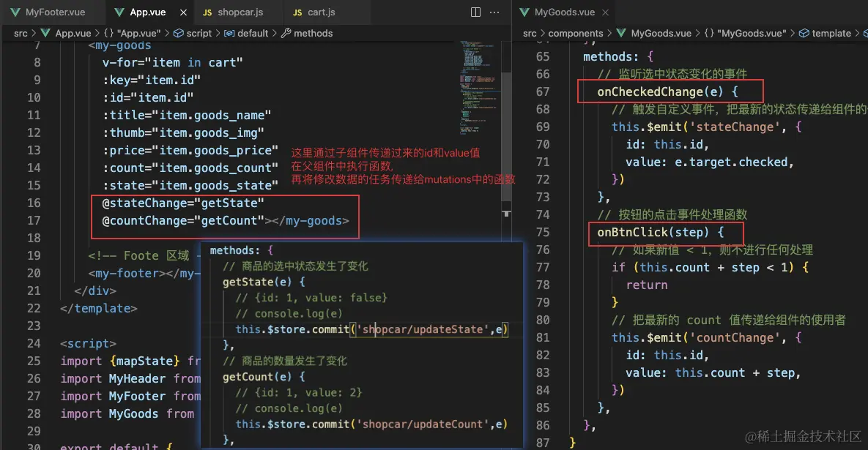Image resolution: width=868 pixels, height=450 pixels.
Task: Click the getState(e) method in popup
Action: [x=264, y=282]
